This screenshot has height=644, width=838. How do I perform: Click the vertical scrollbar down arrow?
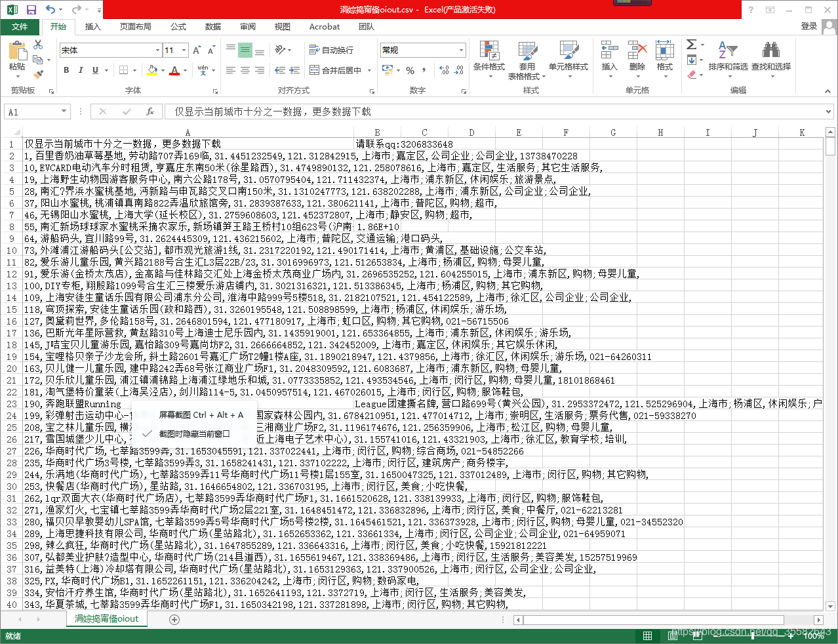[x=830, y=607]
